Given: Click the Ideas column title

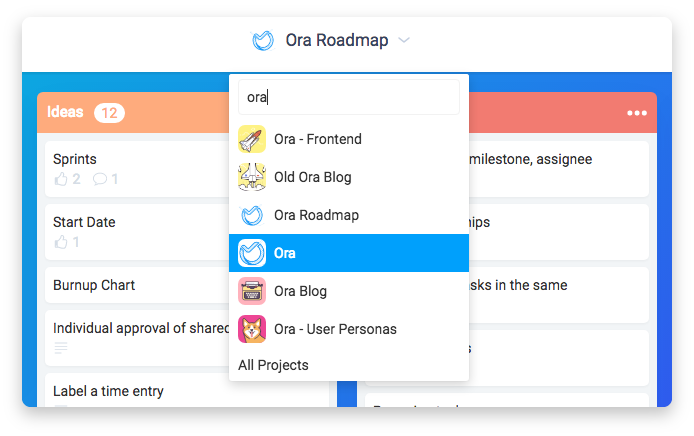Looking at the screenshot, I should 65,113.
